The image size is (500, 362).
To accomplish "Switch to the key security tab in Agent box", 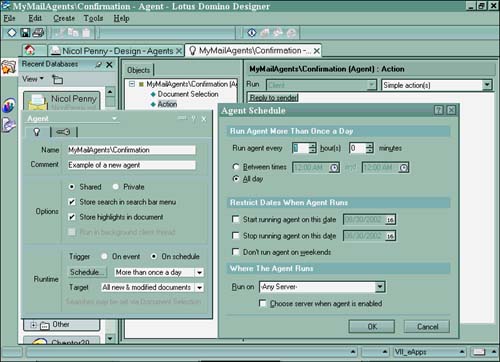I will click(x=63, y=132).
